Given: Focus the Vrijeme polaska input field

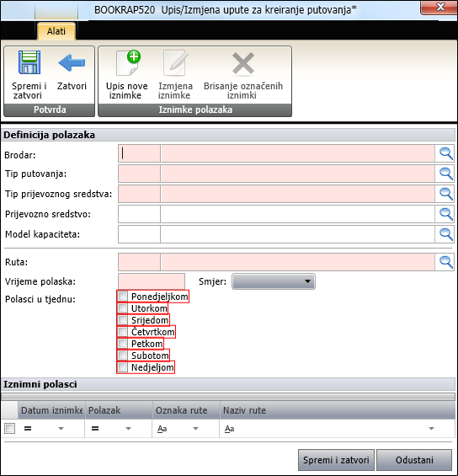Looking at the screenshot, I should click(152, 281).
